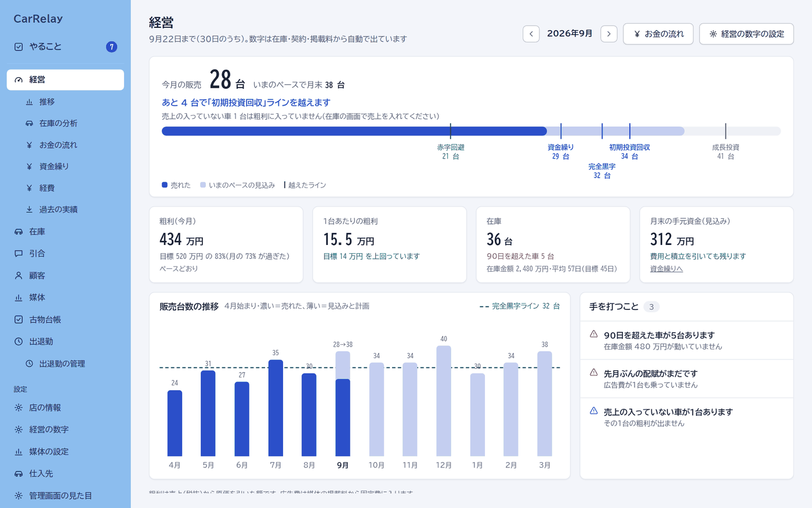
Task: Click the 出退勤 clock icon
Action: pyautogui.click(x=19, y=341)
